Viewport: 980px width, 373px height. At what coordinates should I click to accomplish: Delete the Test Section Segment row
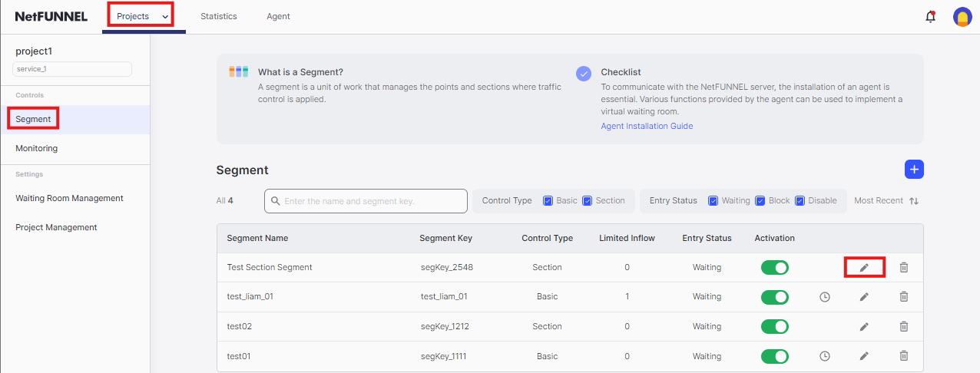pyautogui.click(x=904, y=267)
